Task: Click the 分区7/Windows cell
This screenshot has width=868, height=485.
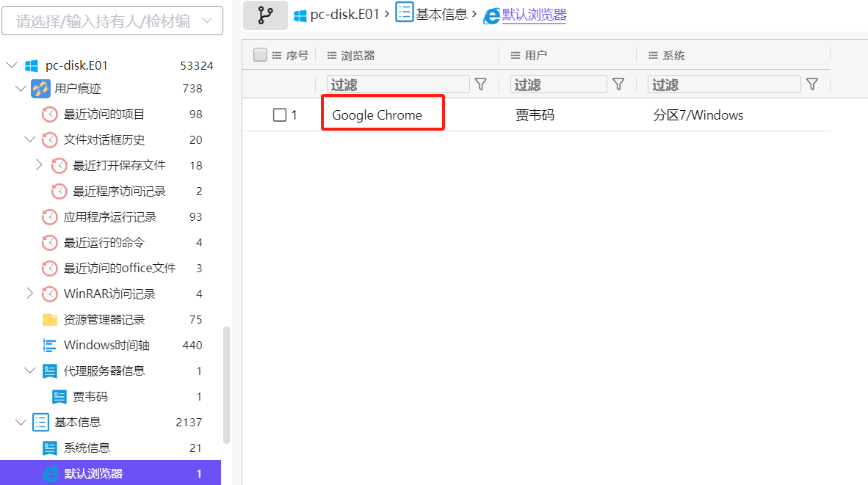Action: tap(698, 115)
